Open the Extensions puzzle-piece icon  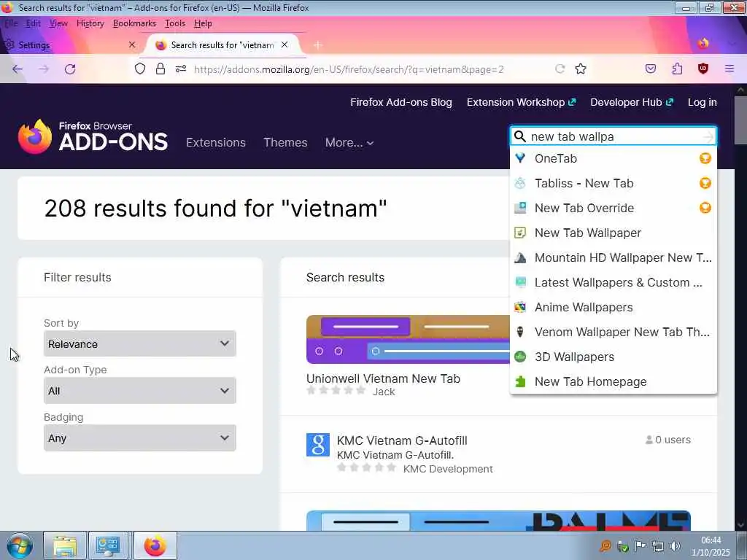click(677, 69)
